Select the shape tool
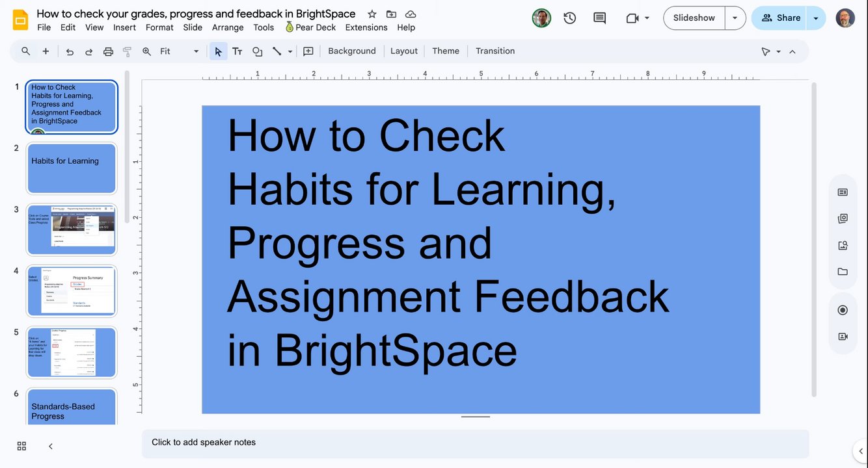This screenshot has height=468, width=868. [x=257, y=51]
